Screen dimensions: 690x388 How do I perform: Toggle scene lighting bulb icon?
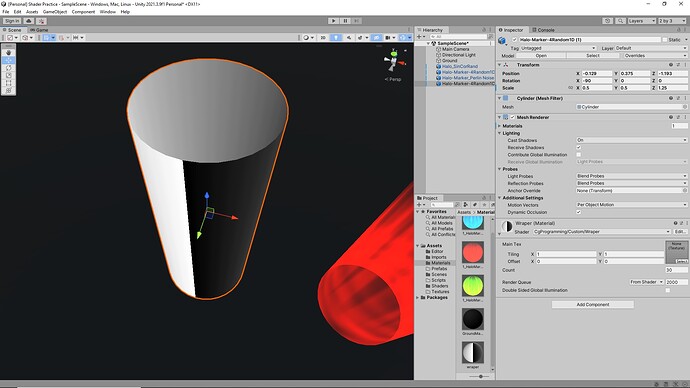pyautogui.click(x=336, y=37)
